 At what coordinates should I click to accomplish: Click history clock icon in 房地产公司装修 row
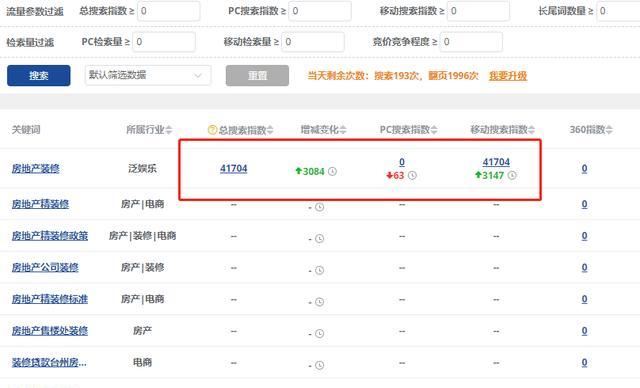(x=320, y=270)
